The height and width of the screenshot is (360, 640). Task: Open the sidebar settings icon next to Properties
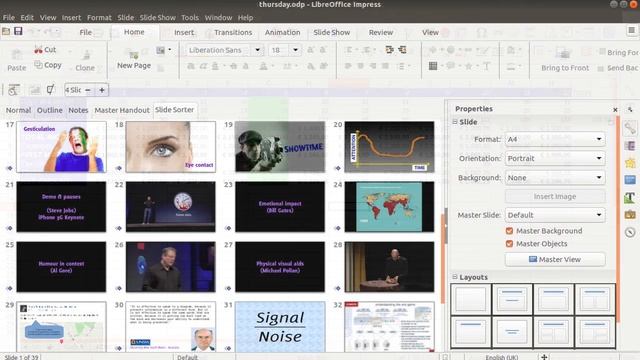pyautogui.click(x=630, y=109)
